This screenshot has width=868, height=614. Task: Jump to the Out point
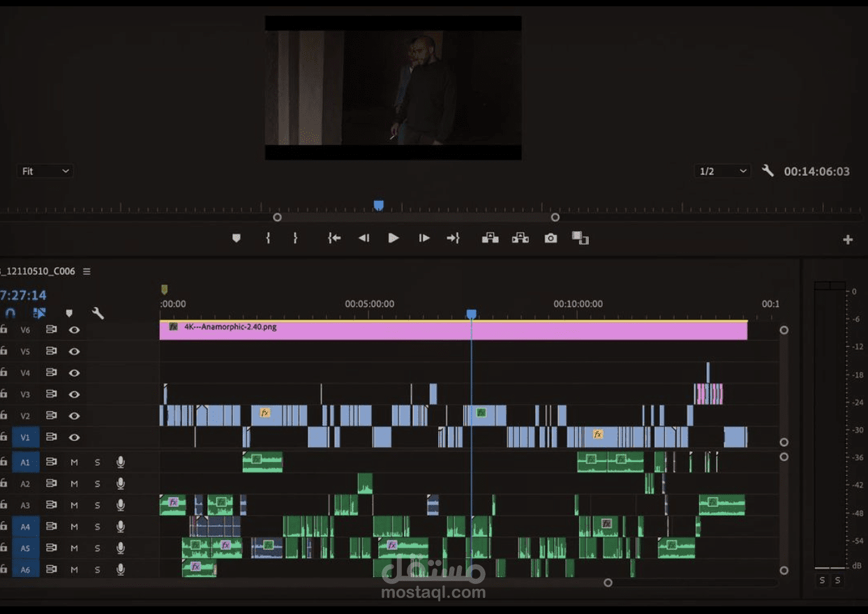[x=454, y=238]
